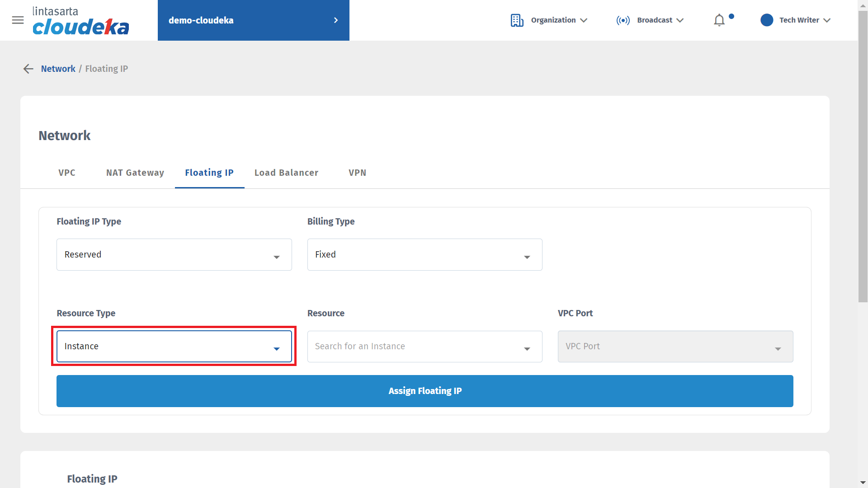Click the Tech Writer avatar circle
Screen dimensions: 868x488
point(767,20)
